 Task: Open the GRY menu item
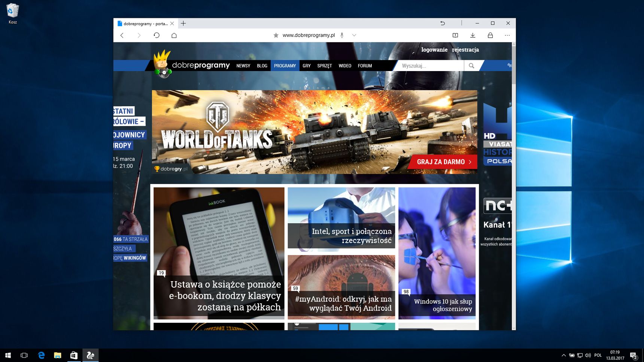point(307,65)
